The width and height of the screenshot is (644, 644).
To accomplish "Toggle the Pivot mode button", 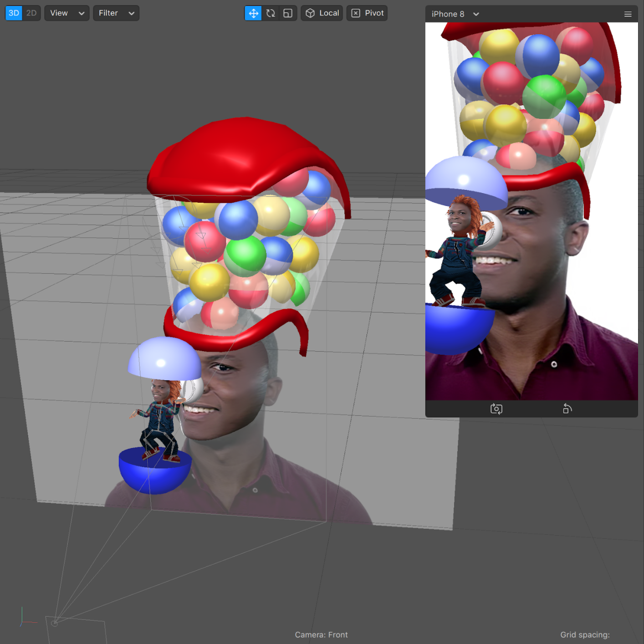I will pos(367,13).
